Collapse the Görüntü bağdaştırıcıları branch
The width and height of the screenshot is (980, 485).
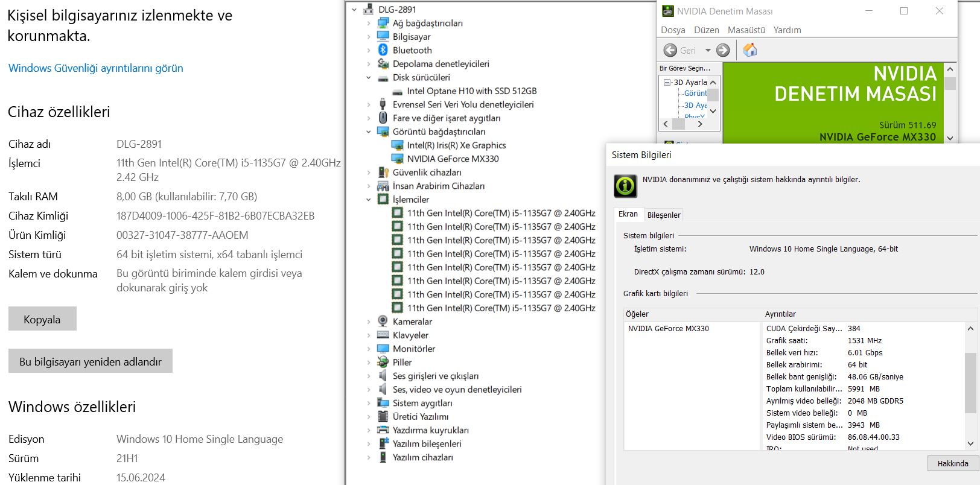click(368, 132)
